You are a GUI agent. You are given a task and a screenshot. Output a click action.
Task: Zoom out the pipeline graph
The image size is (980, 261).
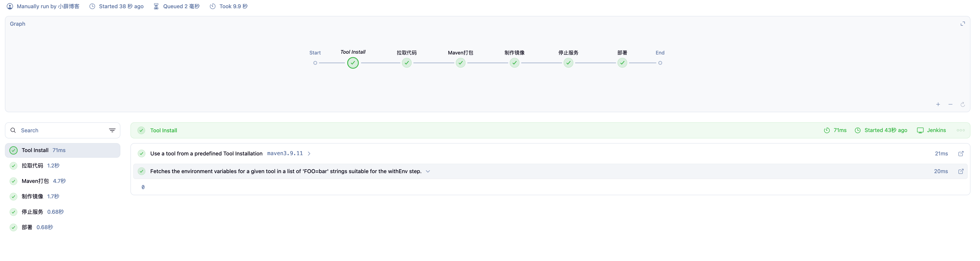click(950, 104)
